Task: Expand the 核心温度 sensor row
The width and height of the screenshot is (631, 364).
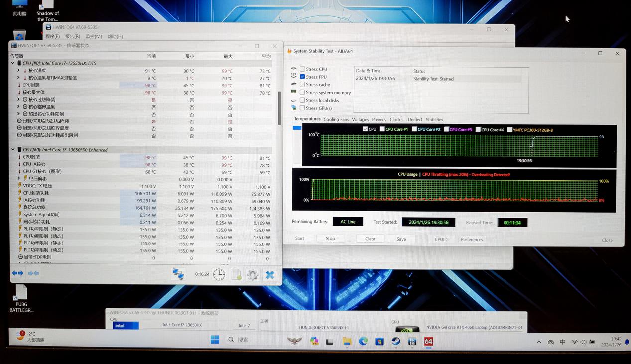Action: [x=19, y=71]
